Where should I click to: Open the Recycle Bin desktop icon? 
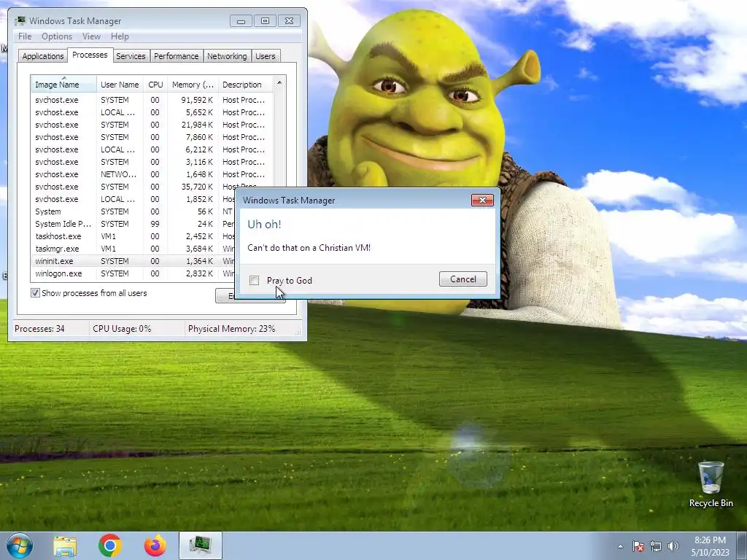click(711, 484)
